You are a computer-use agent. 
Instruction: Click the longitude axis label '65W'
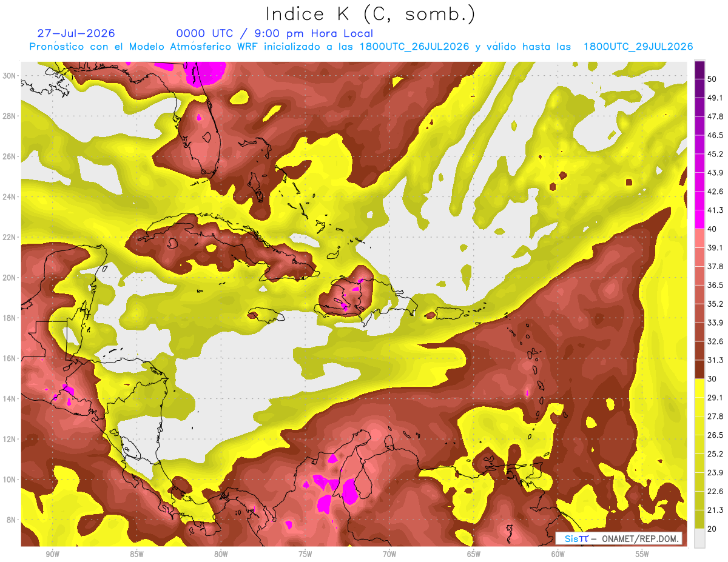(x=474, y=554)
